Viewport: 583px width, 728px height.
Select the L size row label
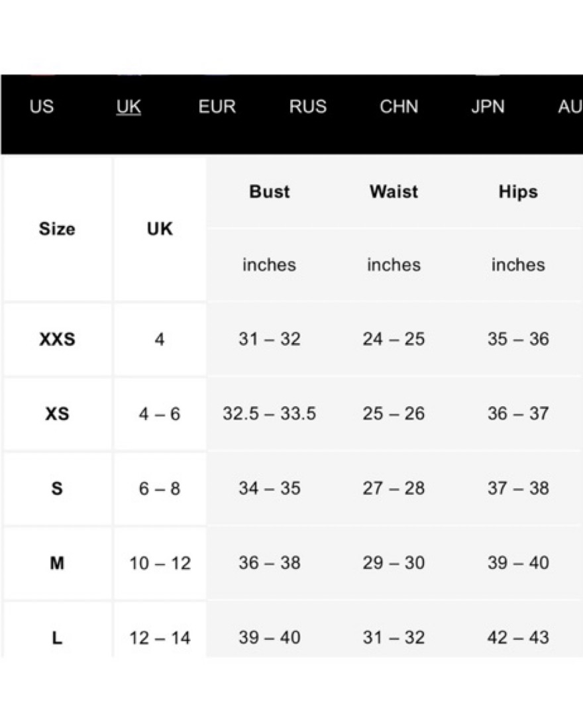[x=56, y=638]
